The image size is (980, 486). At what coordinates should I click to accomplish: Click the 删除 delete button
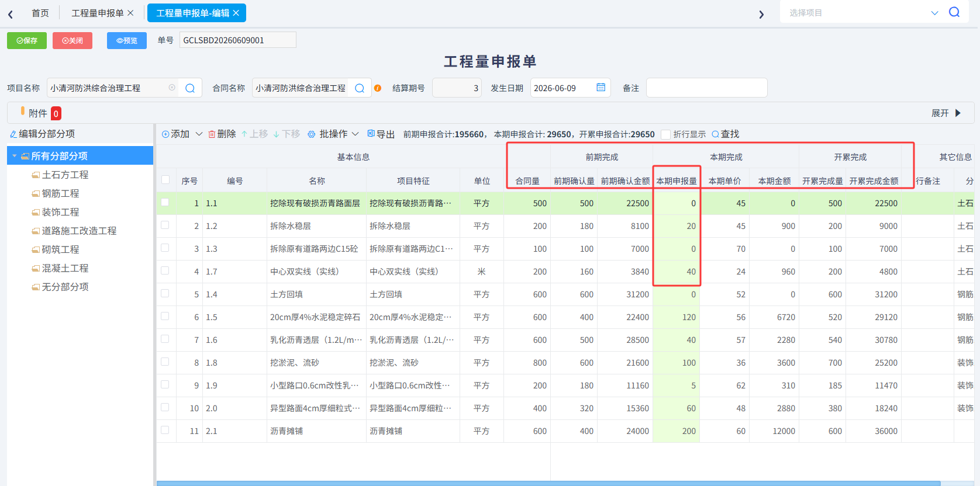point(222,134)
